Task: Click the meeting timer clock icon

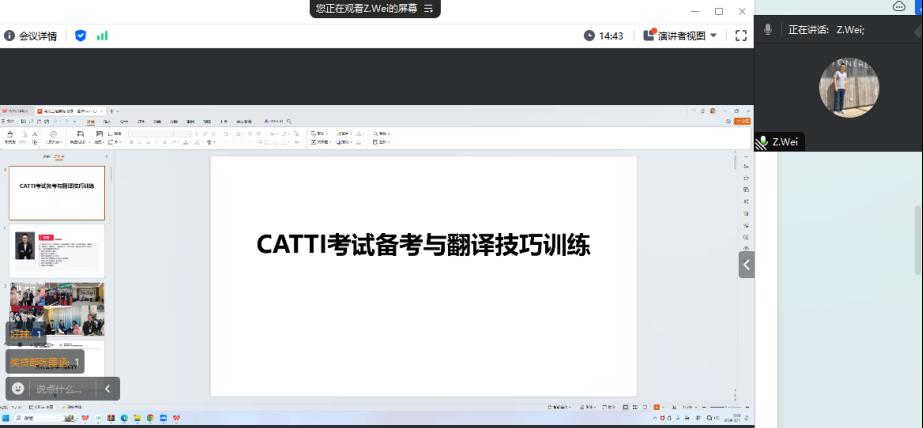Action: click(590, 35)
